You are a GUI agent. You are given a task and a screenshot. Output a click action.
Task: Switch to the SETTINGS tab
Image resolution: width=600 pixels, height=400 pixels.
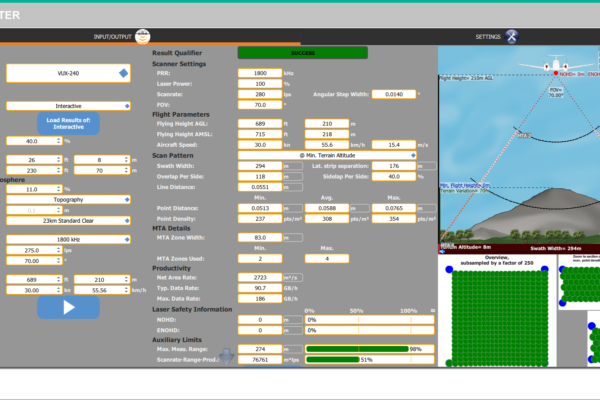487,36
